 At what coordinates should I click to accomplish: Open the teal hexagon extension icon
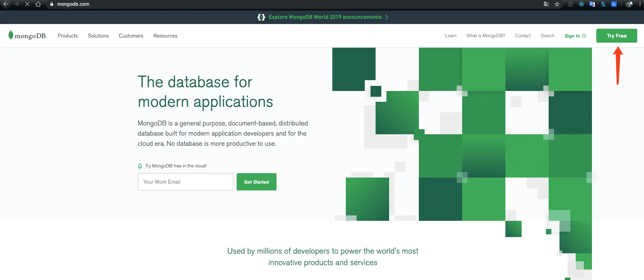(x=581, y=4)
